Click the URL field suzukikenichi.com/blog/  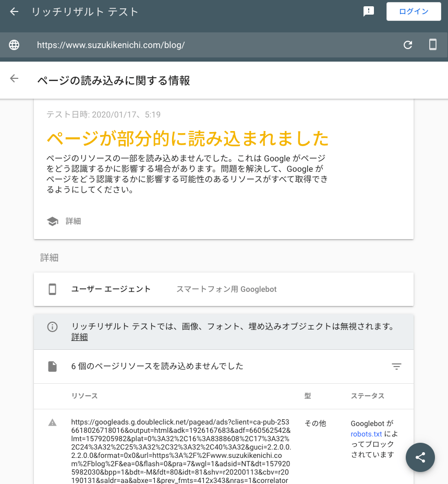(x=111, y=45)
